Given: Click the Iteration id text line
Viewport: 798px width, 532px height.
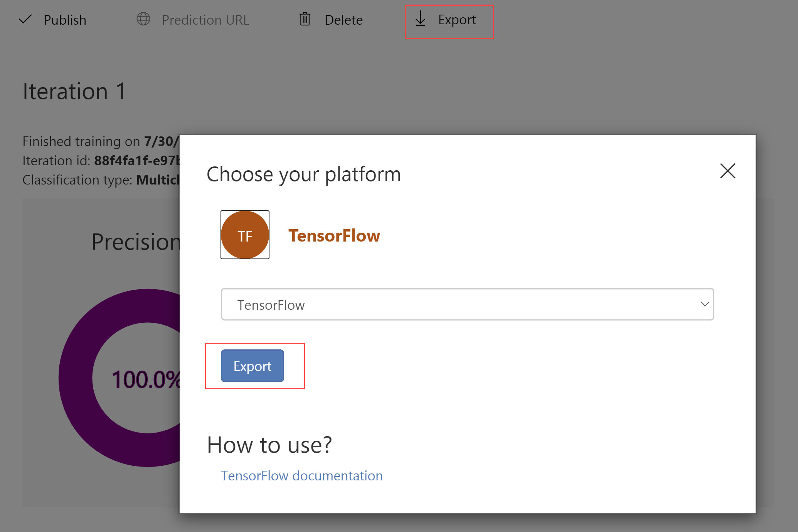Looking at the screenshot, I should click(101, 161).
